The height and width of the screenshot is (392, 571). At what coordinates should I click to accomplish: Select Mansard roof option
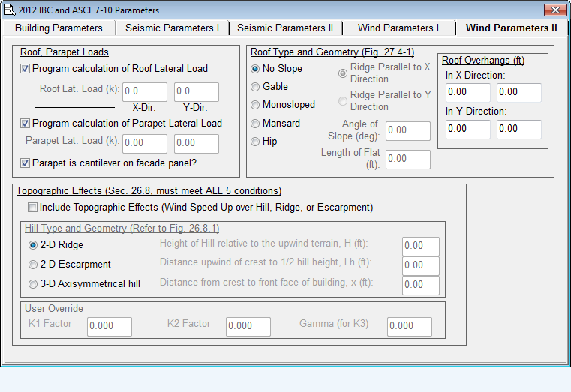[256, 124]
